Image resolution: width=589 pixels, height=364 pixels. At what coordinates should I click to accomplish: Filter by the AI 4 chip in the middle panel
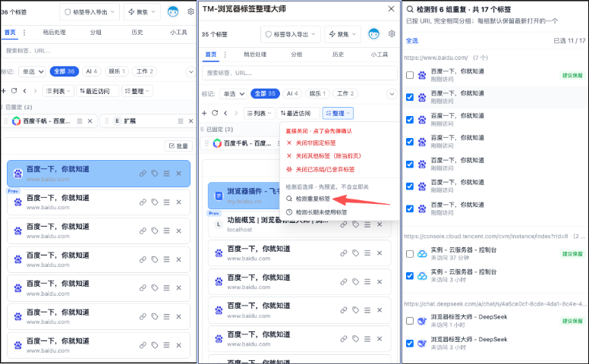pos(293,93)
